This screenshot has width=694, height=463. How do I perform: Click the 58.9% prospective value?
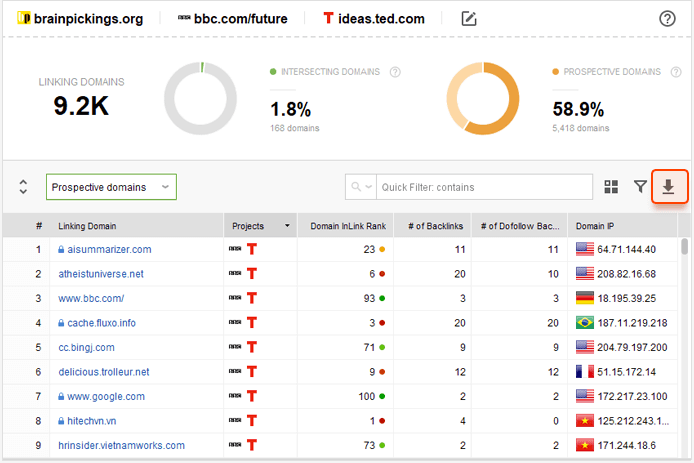[x=578, y=109]
